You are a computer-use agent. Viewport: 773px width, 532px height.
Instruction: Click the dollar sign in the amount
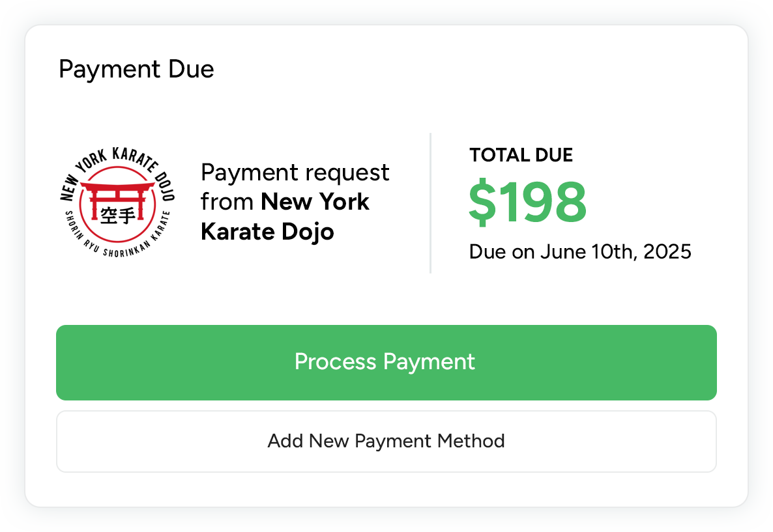click(482, 203)
